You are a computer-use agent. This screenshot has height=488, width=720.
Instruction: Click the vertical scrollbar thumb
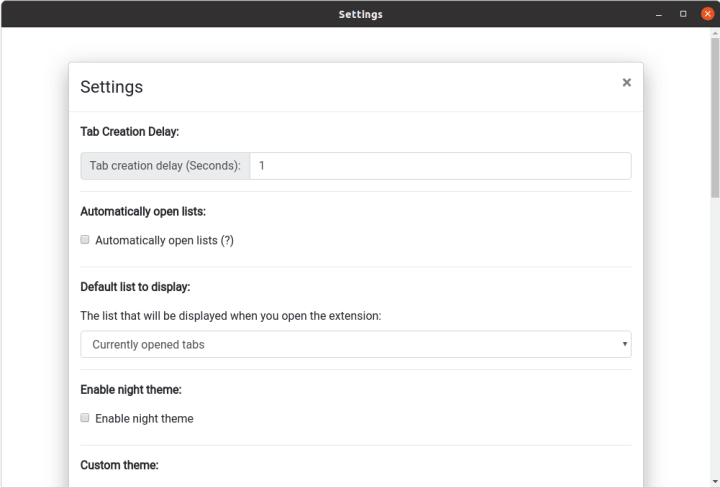tap(715, 118)
